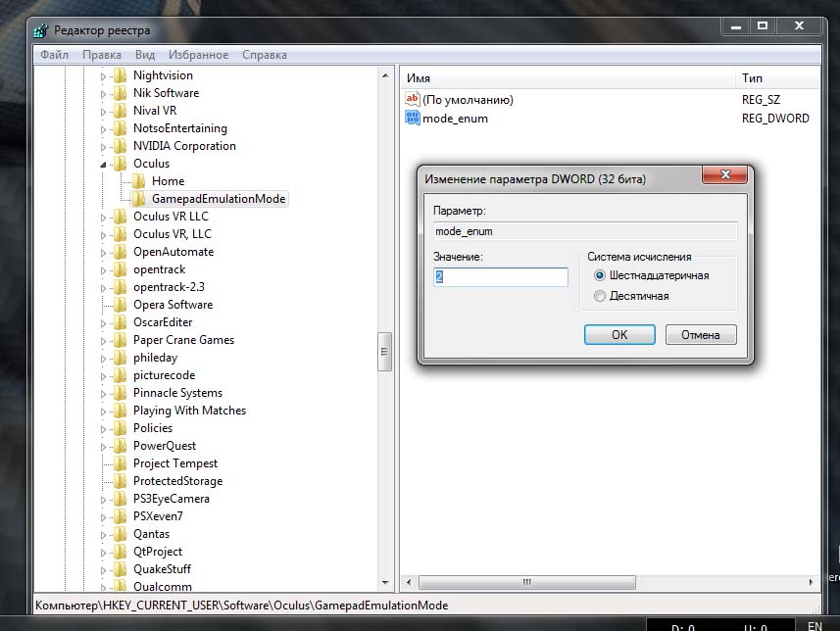Click the QuakeStuff folder icon
This screenshot has height=631, width=840.
coord(122,569)
